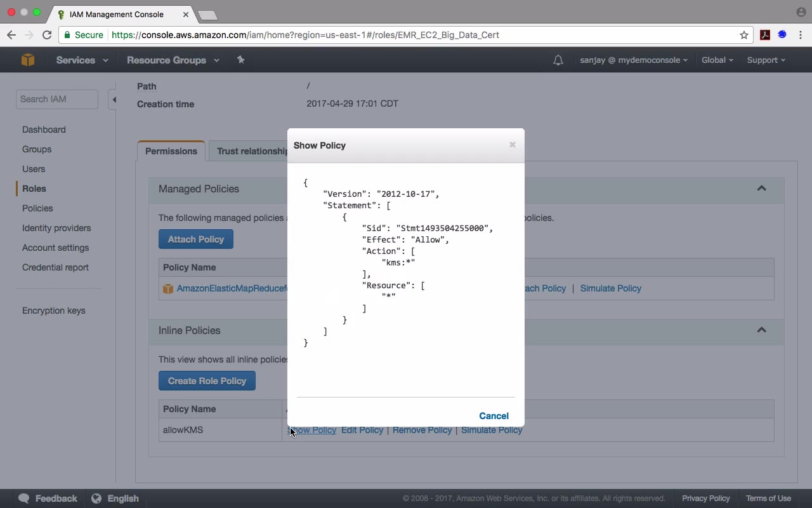Click the Adobe PDF extension icon

765,35
